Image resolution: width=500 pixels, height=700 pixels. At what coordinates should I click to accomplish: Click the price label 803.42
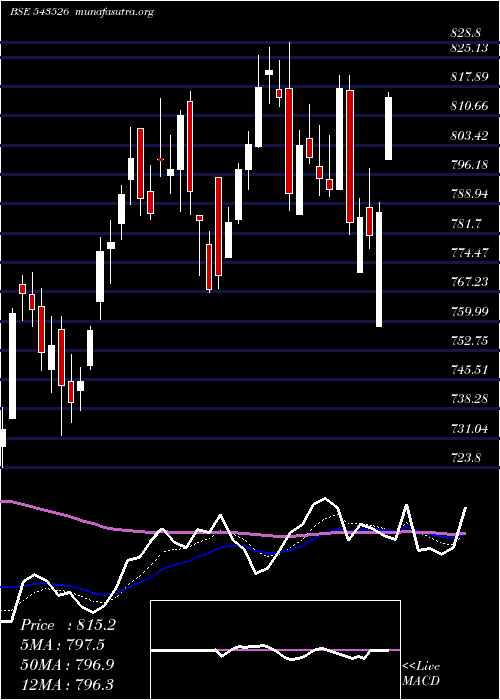pos(469,136)
